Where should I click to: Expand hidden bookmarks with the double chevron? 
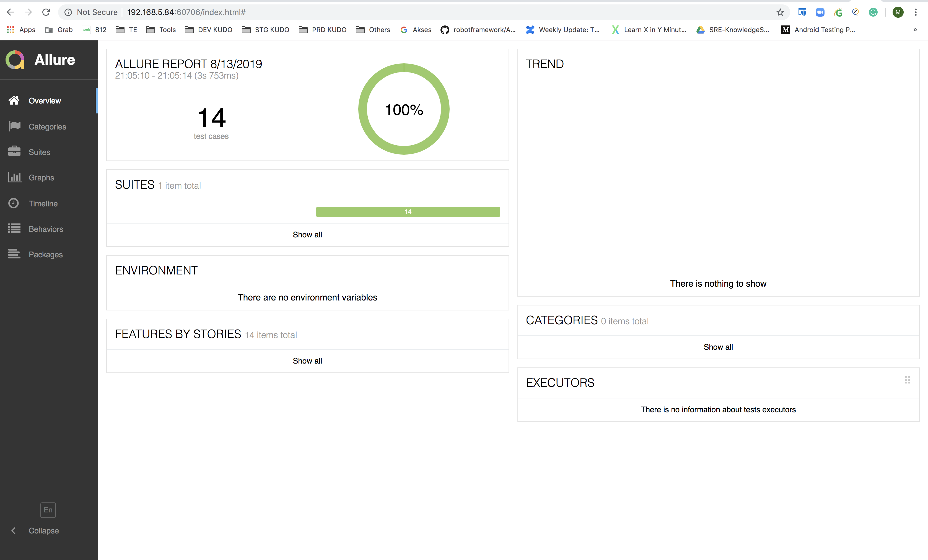tap(915, 30)
